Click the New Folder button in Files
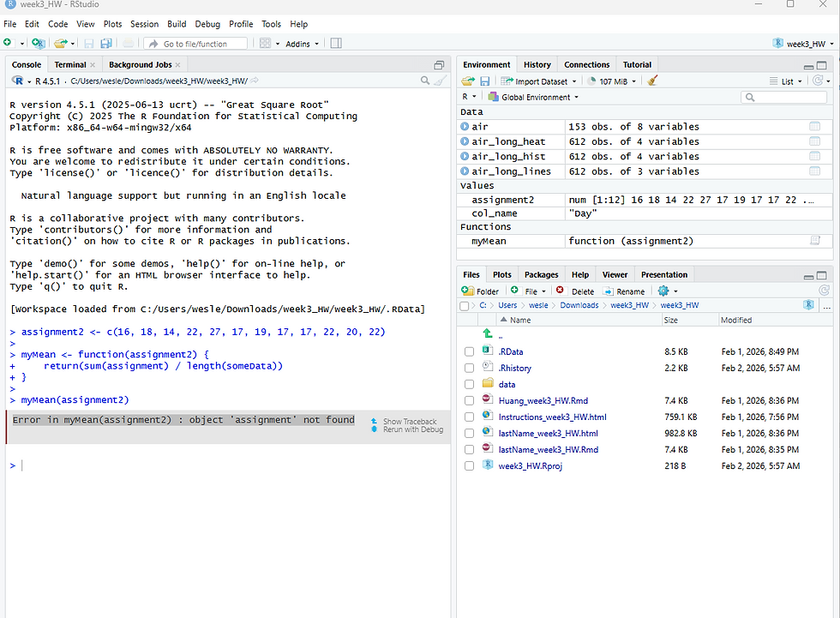Image resolution: width=840 pixels, height=618 pixels. point(480,291)
